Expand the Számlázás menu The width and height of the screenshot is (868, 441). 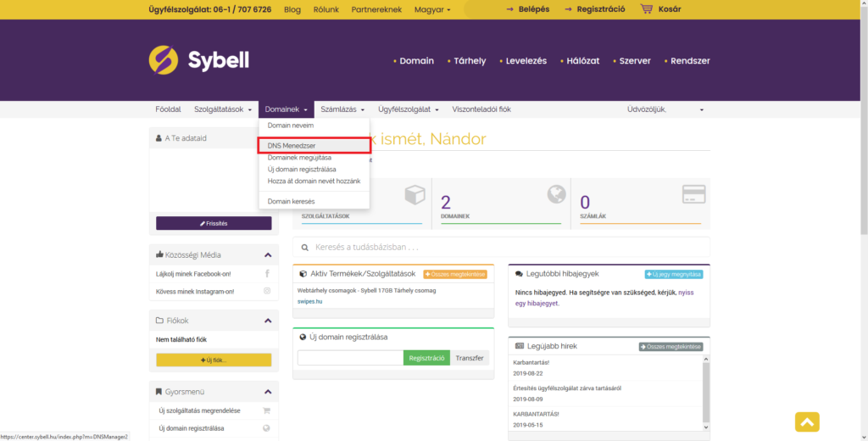(342, 109)
